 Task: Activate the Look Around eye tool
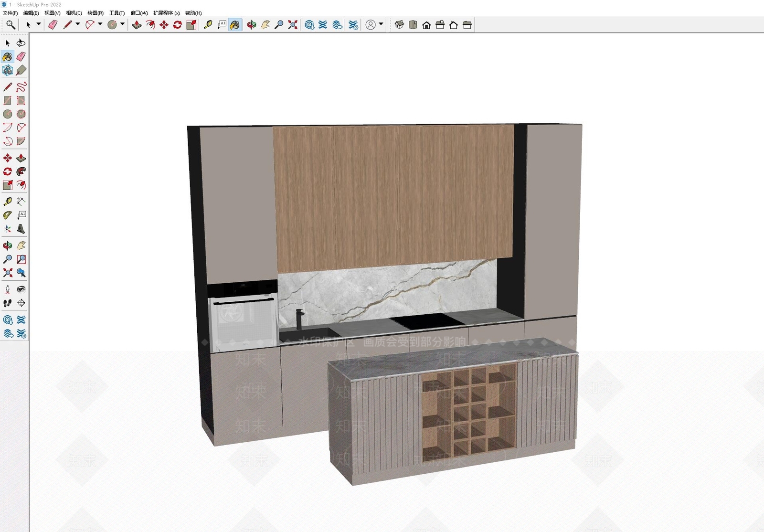[x=21, y=289]
